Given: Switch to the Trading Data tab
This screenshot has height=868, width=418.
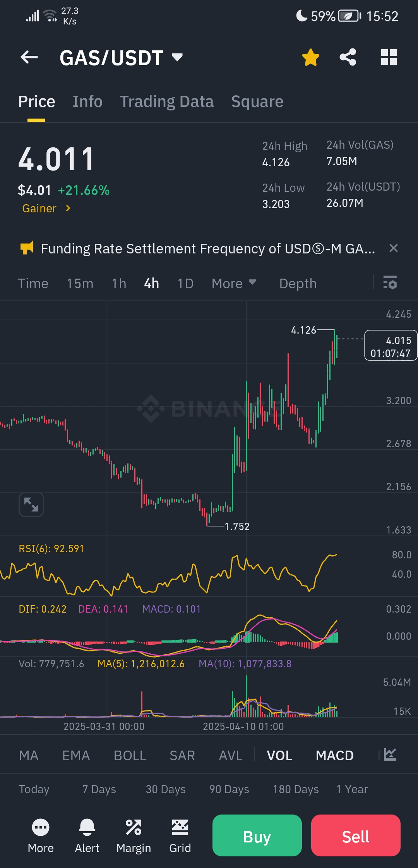Looking at the screenshot, I should [x=166, y=102].
